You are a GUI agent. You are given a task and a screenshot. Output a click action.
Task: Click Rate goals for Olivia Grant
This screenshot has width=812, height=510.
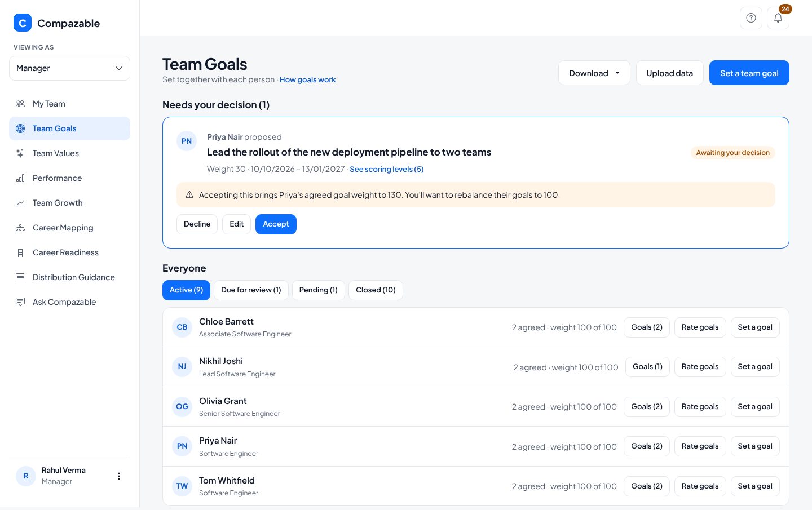click(x=700, y=407)
